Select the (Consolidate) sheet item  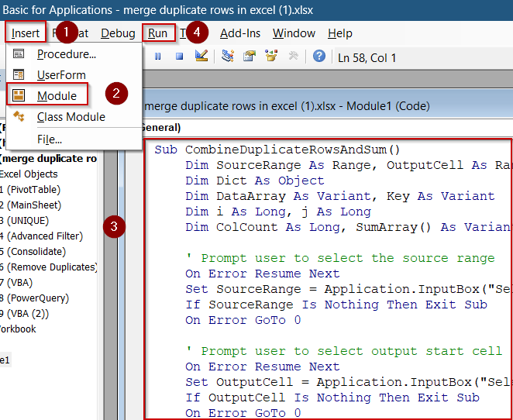pos(33,251)
